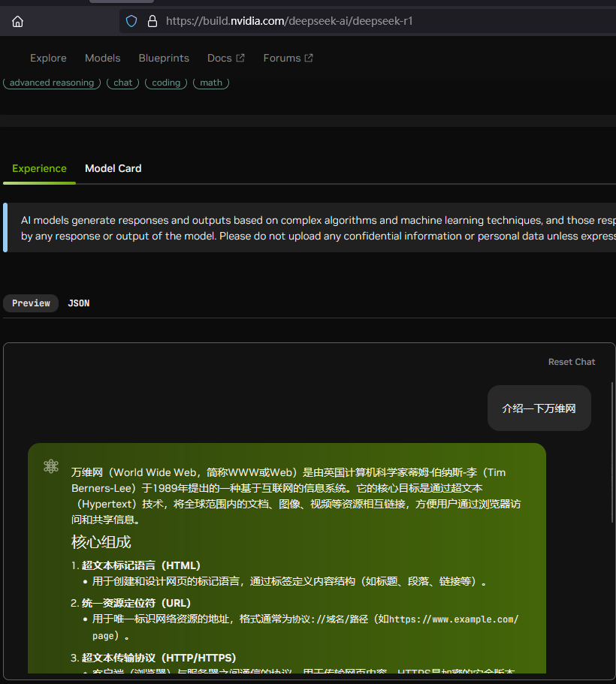The image size is (616, 684).
Task: Select the list item 超文本标记语言 (HTML)
Action: click(x=140, y=566)
